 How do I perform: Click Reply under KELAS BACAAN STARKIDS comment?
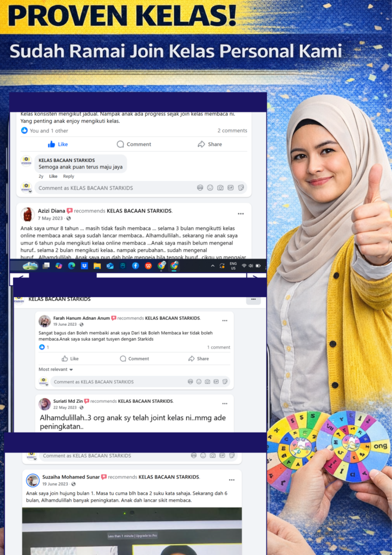tap(68, 176)
